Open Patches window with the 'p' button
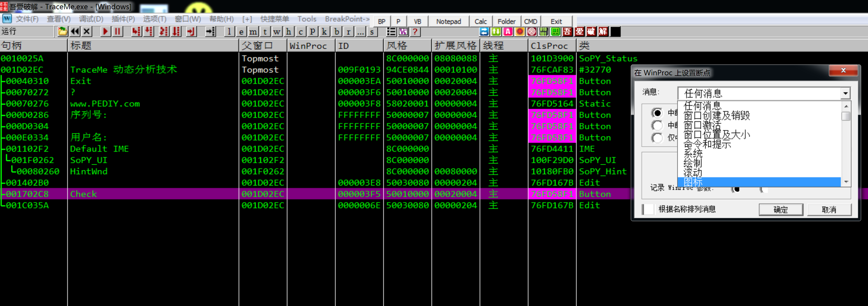Screen dimensions: 868x306 click(x=313, y=32)
